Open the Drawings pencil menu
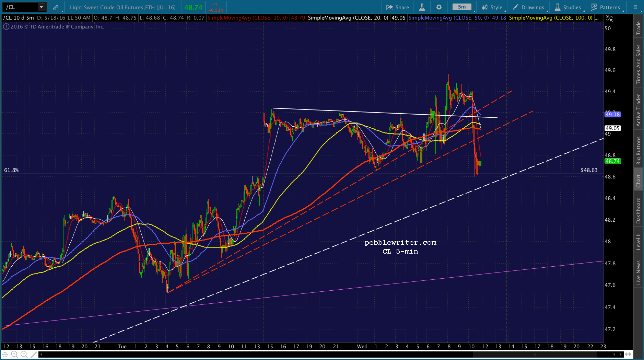Image resolution: width=644 pixels, height=360 pixels. [528, 7]
